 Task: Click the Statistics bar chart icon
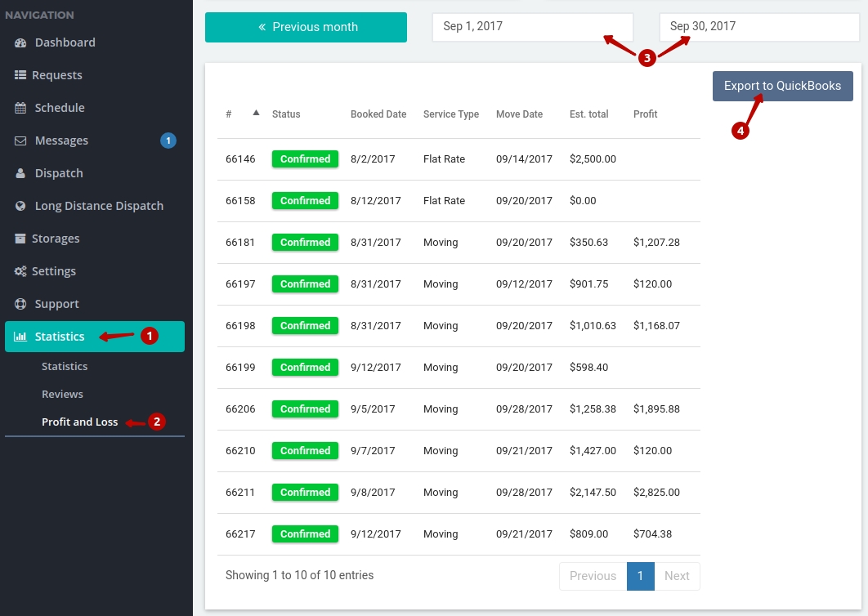point(20,337)
